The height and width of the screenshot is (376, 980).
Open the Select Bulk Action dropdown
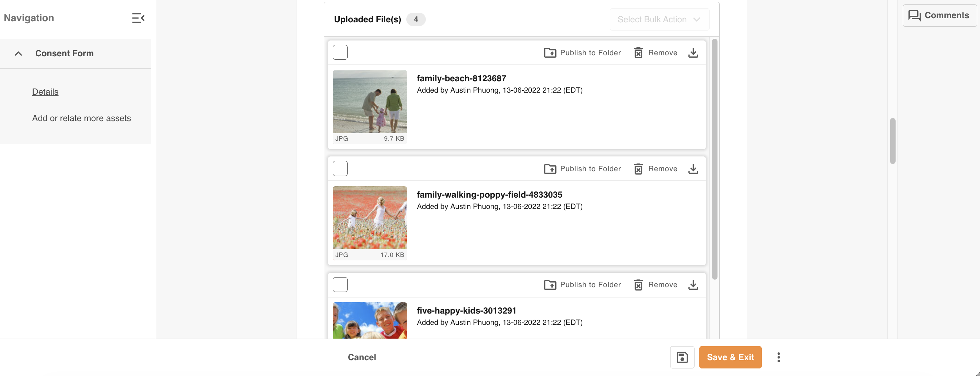(x=659, y=20)
